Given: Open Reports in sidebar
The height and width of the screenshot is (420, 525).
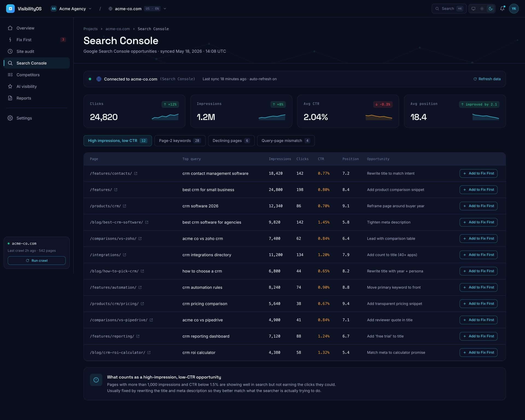Looking at the screenshot, I should click(x=37, y=98).
